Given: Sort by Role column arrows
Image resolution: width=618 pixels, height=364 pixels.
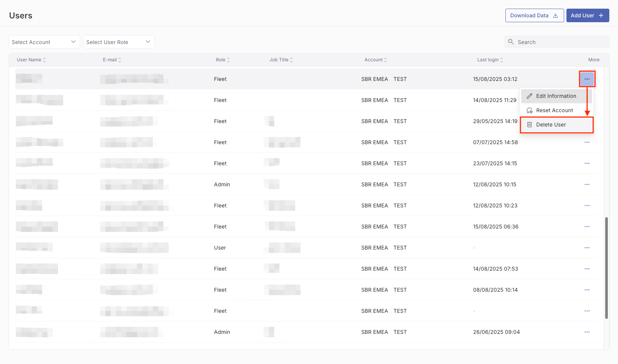Looking at the screenshot, I should click(229, 60).
